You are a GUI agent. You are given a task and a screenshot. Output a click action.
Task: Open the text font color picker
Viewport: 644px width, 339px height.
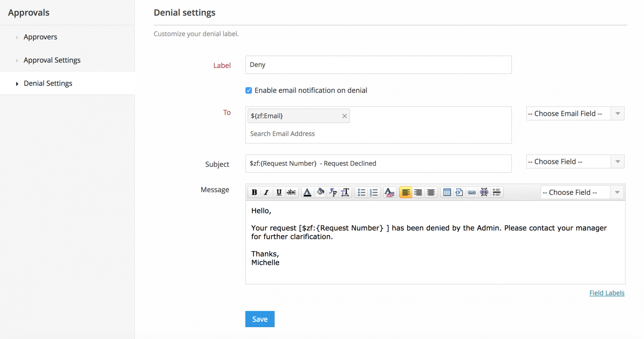[x=307, y=192]
